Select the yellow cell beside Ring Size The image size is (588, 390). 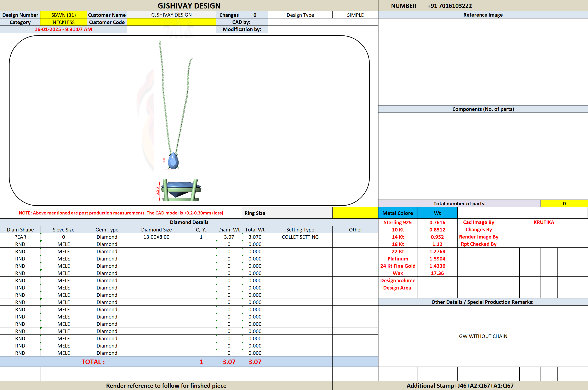click(355, 213)
